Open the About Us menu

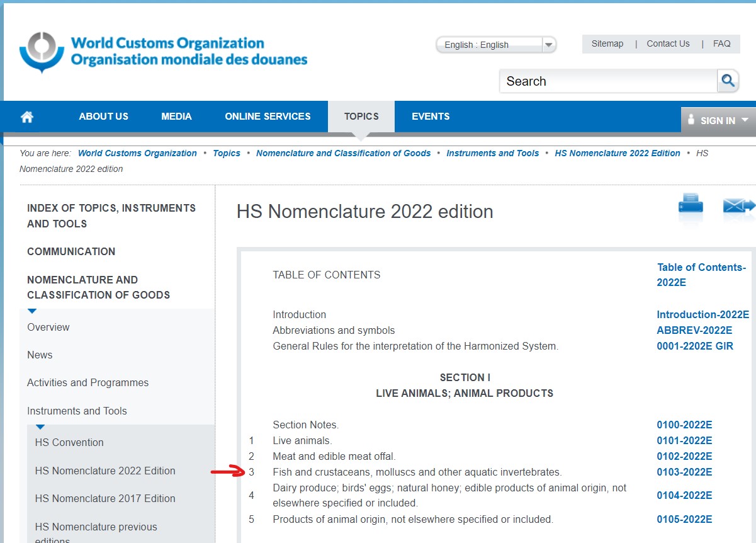pos(103,117)
